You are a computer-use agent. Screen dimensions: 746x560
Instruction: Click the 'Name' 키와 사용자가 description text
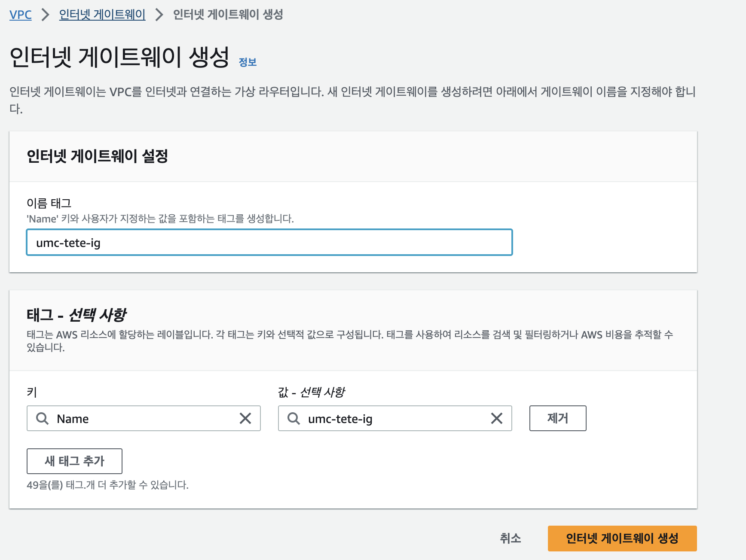(160, 219)
